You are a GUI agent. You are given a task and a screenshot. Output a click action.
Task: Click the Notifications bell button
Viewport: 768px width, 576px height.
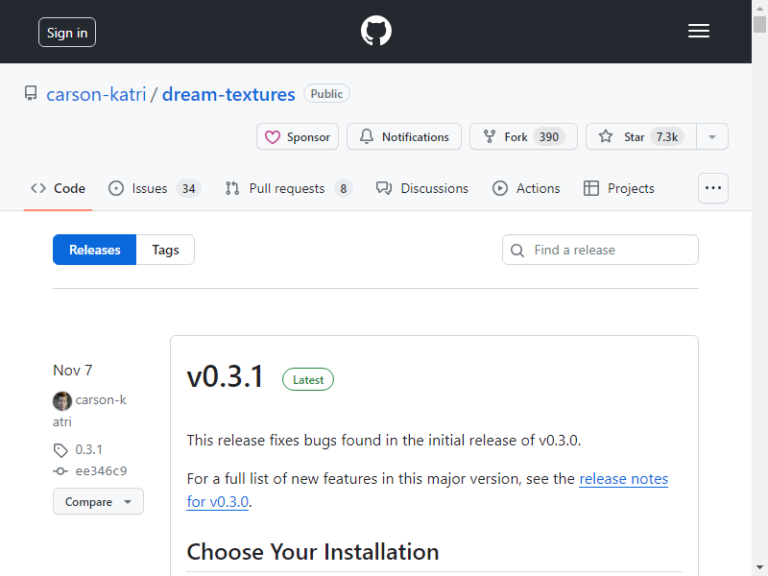[x=404, y=137]
